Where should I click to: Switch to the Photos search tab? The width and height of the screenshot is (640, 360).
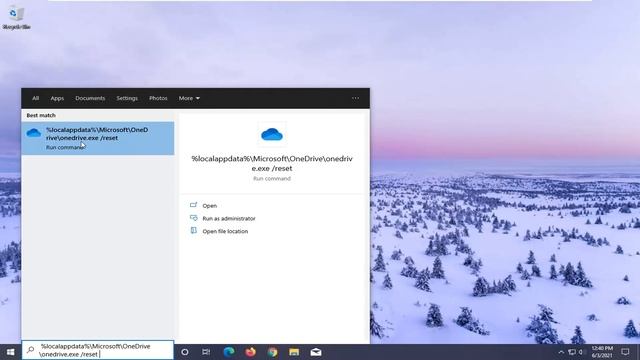158,98
